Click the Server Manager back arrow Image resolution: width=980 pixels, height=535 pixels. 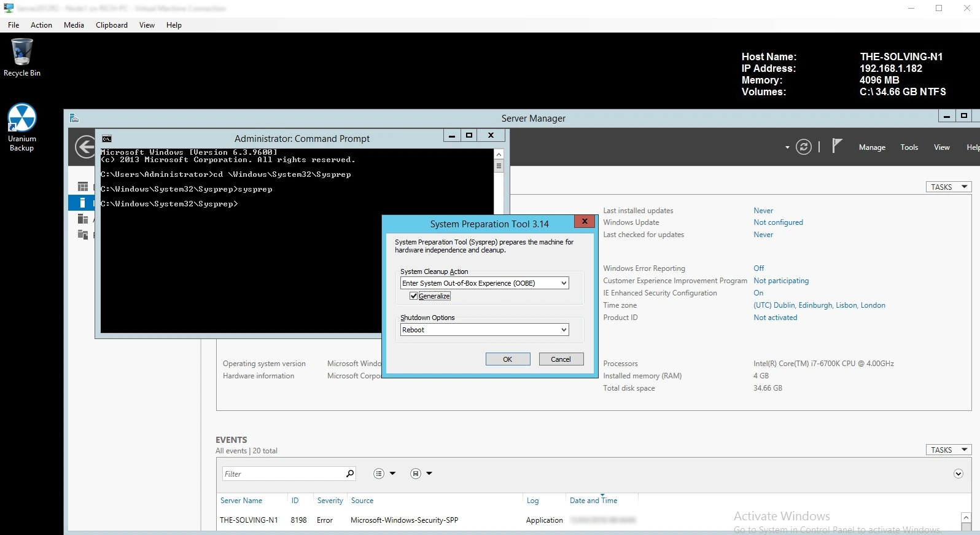pyautogui.click(x=85, y=147)
